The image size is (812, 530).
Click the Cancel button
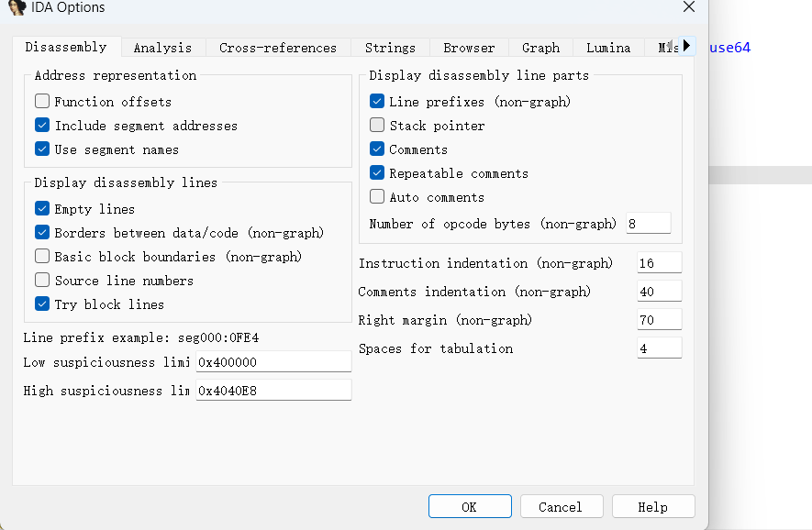pos(561,507)
